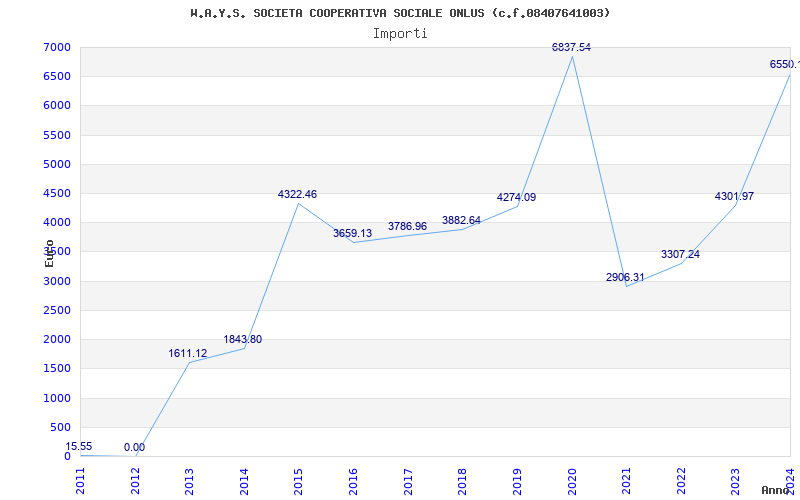Select the 2021 x-axis tick
This screenshot has height=500, width=800.
click(627, 481)
